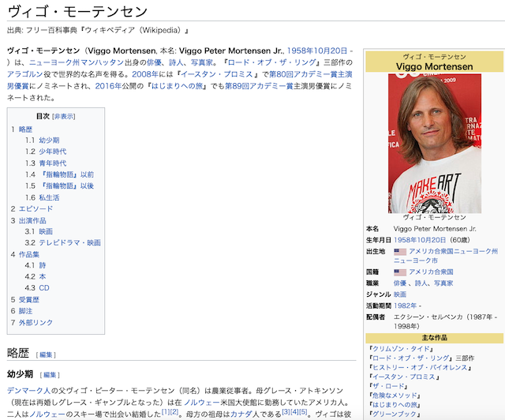Open ヒストリー・オブ・バイオレンス link

pyautogui.click(x=420, y=367)
